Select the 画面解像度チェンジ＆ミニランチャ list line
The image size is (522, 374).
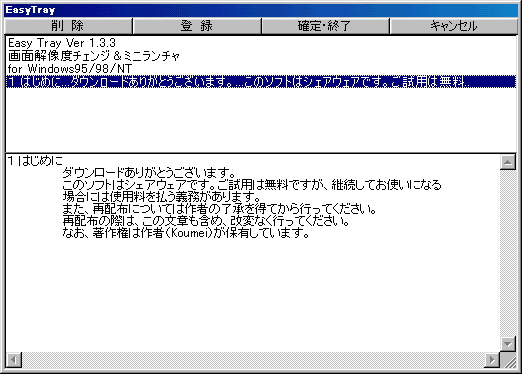coord(94,56)
